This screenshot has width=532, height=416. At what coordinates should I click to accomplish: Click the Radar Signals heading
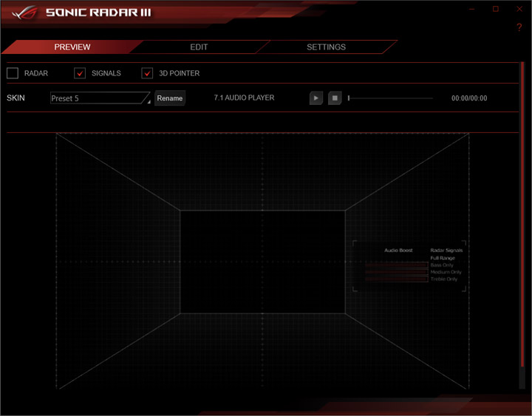coord(446,250)
